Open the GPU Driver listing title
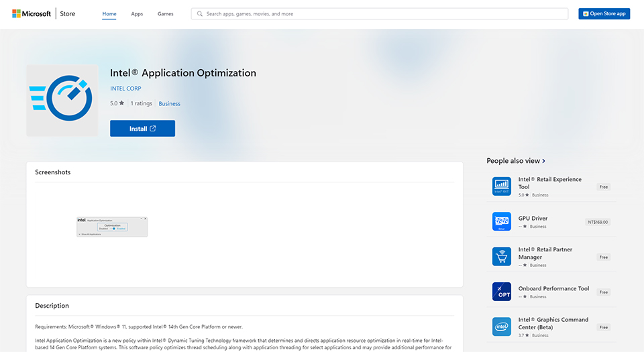 click(x=533, y=219)
